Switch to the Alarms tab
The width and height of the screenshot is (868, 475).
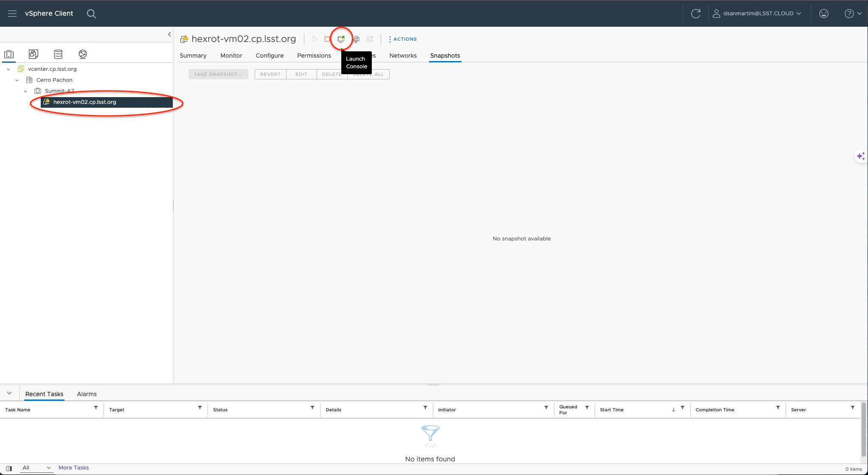point(87,394)
